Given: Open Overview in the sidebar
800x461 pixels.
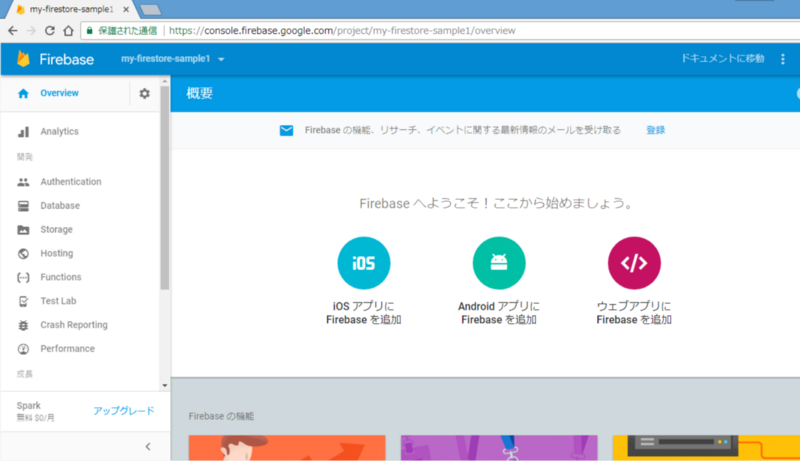Looking at the screenshot, I should [59, 93].
